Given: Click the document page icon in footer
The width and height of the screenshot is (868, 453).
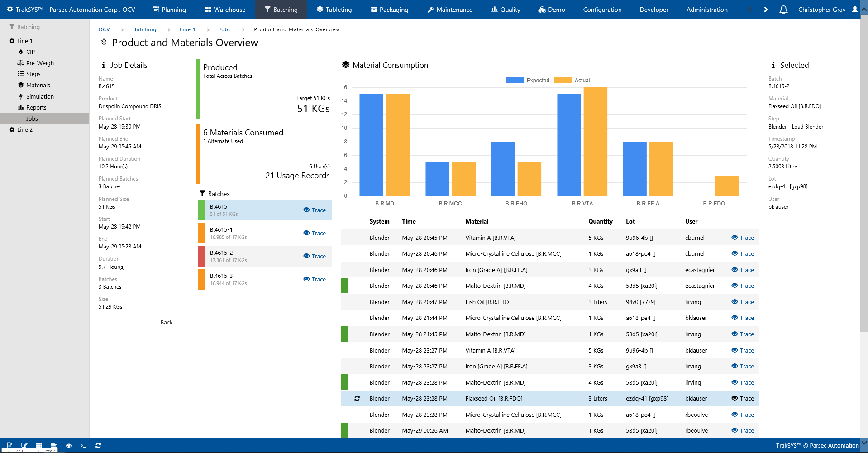Looking at the screenshot, I should pyautogui.click(x=10, y=446).
